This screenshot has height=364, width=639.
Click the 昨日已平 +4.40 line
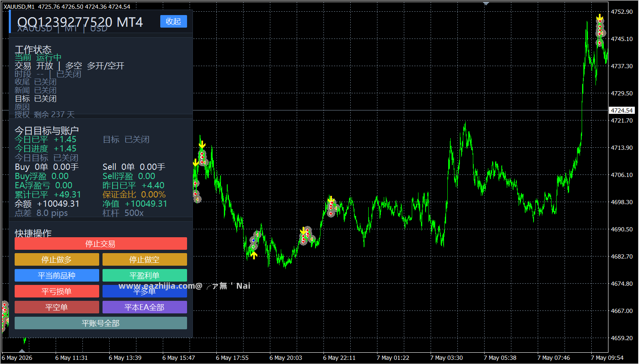(133, 185)
